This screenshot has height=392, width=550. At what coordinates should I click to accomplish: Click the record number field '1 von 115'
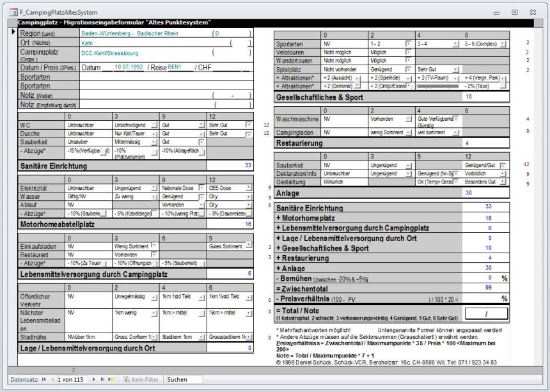pyautogui.click(x=72, y=379)
